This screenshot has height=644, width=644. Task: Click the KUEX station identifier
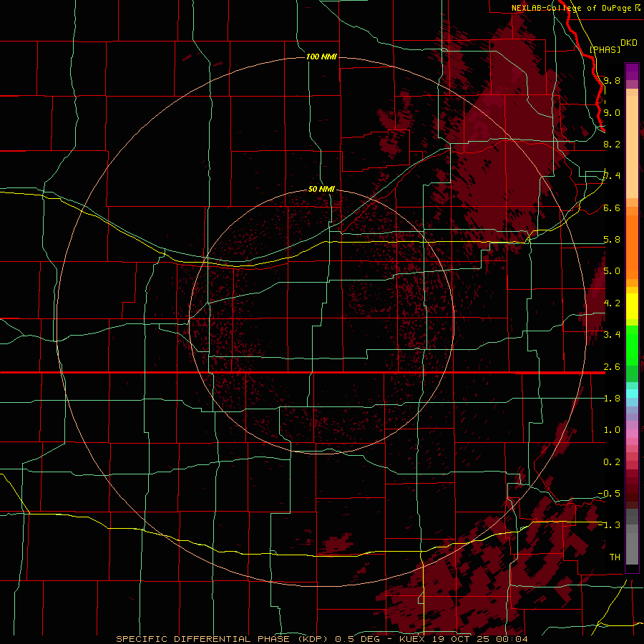coord(412,639)
